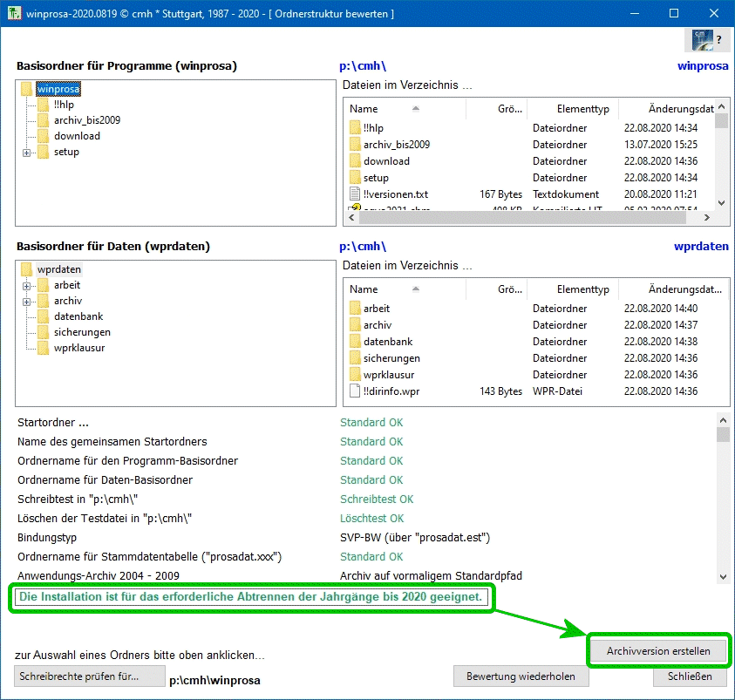Viewport: 735px width, 700px height.
Task: Select the download folder icon in upper file list
Action: tap(354, 161)
